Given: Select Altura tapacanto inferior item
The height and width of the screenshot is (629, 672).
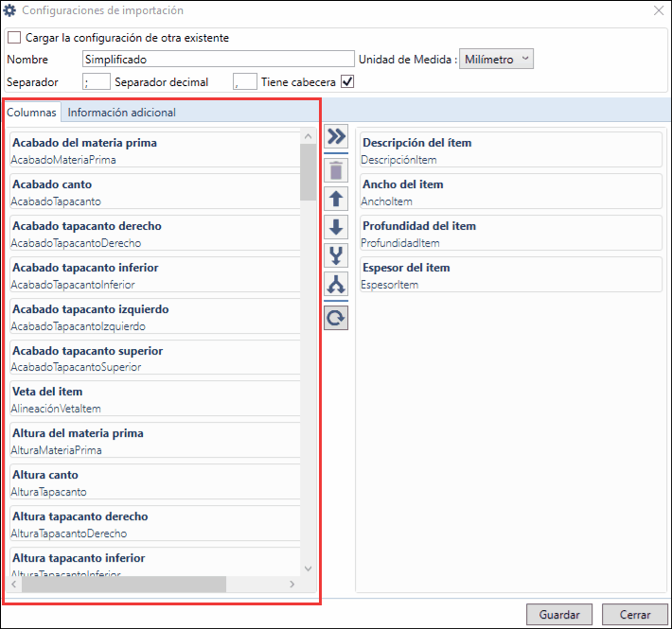Looking at the screenshot, I should [154, 562].
